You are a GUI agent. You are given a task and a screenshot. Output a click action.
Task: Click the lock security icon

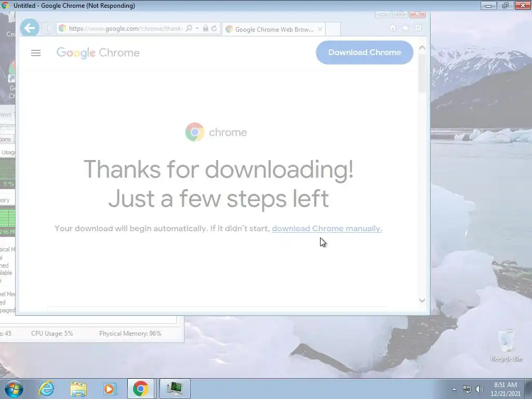205,28
